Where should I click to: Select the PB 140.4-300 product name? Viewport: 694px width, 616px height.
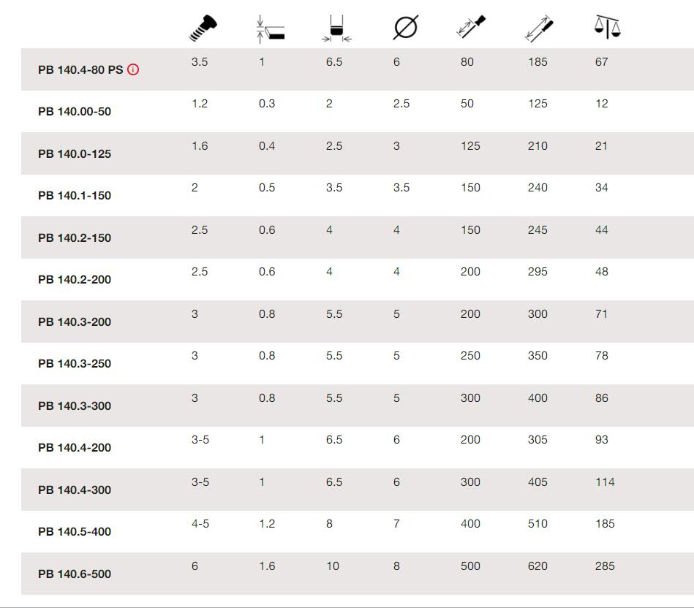click(75, 490)
